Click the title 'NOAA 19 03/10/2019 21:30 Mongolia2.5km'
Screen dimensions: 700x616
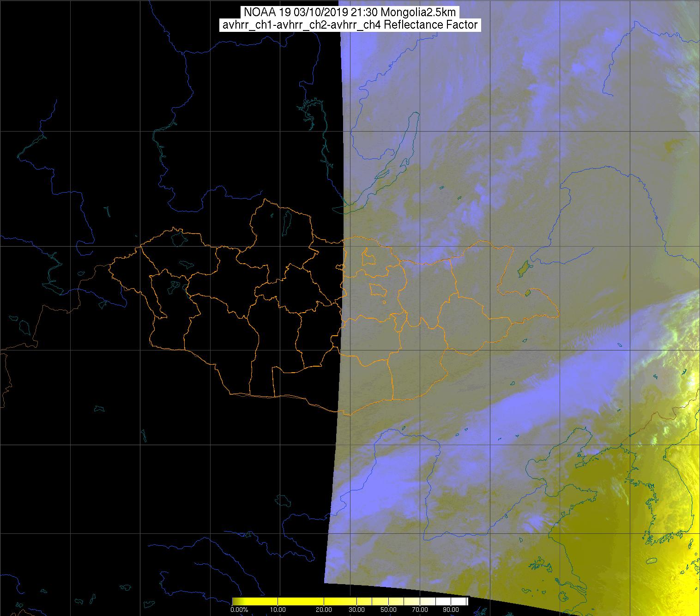tap(350, 12)
